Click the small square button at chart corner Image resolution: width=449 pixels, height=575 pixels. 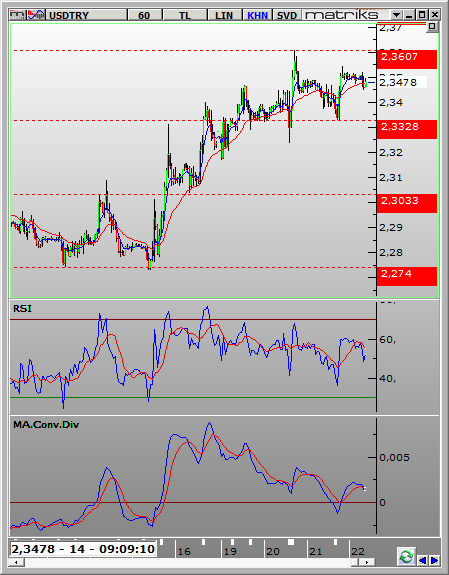[432, 27]
